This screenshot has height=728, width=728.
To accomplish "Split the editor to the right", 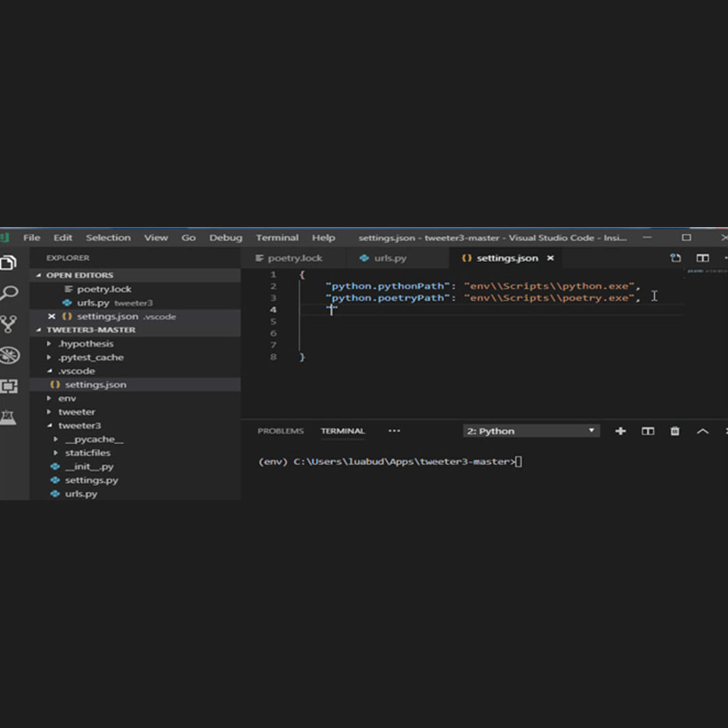I will point(703,258).
